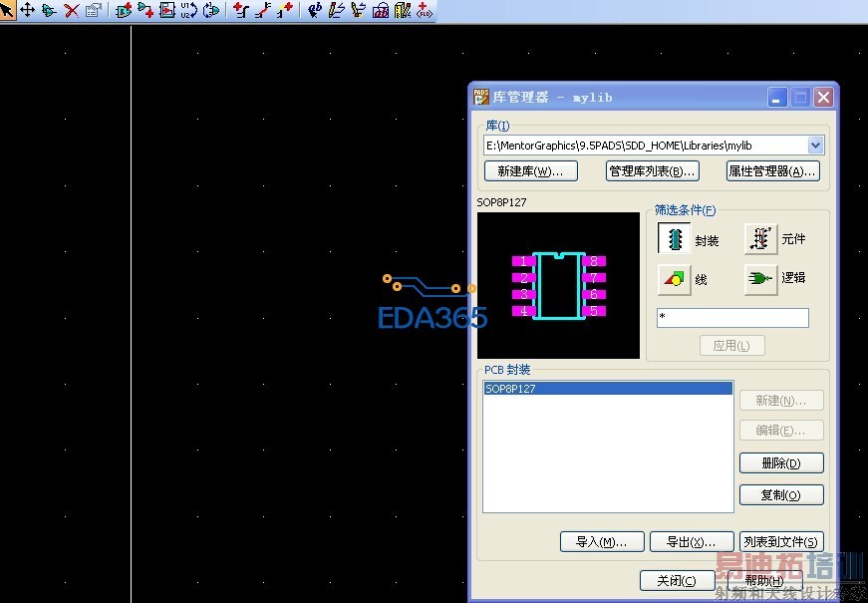
Task: Click the Swap Pin tool icon
Action: 211,10
